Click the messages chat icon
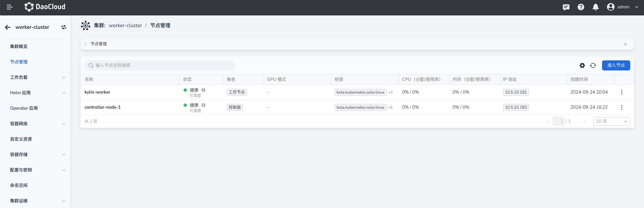This screenshot has width=644, height=208. (566, 7)
